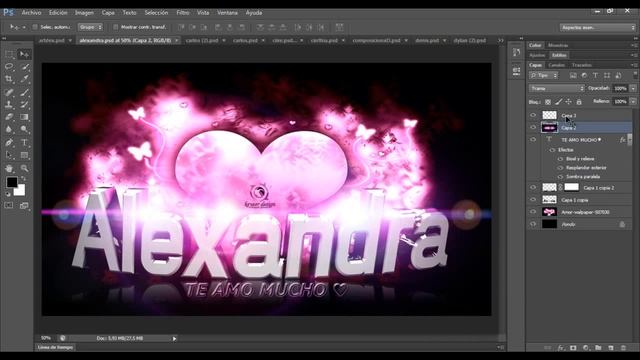640x360 pixels.
Task: Open the Relleno slider arrow
Action: 633,101
